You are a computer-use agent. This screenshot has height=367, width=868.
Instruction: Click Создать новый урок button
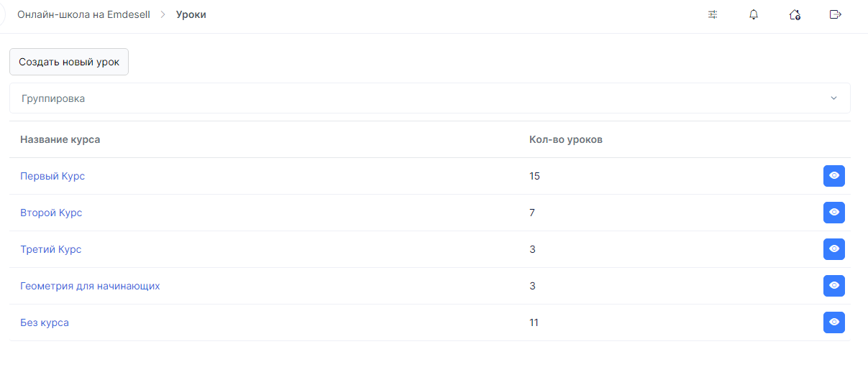69,62
